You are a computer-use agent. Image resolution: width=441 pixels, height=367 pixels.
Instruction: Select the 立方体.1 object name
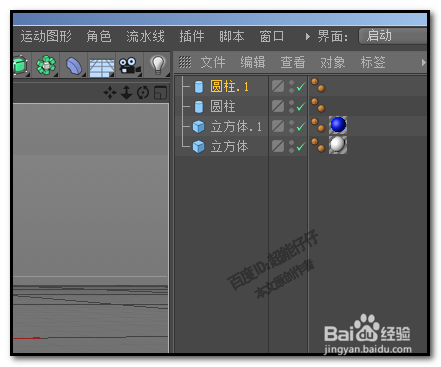point(236,127)
